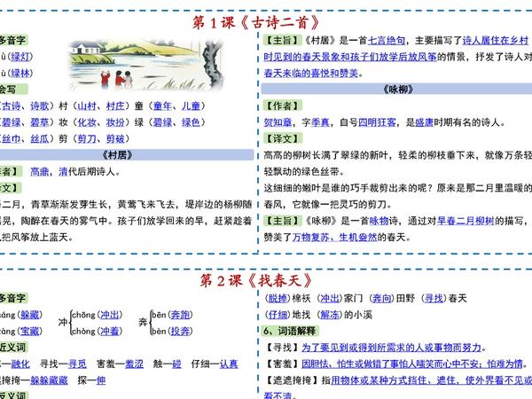Click the underlined word 碧草
The width and height of the screenshot is (532, 399).
(40, 122)
